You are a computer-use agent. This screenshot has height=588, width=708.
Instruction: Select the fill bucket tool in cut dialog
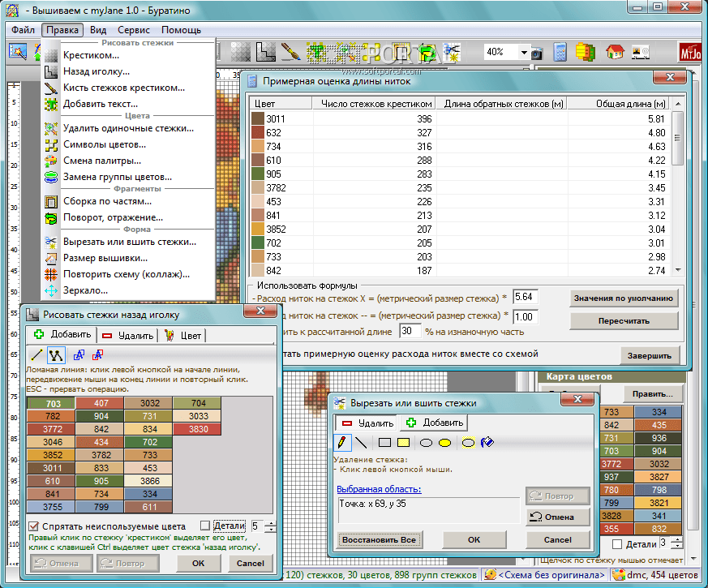tap(487, 442)
